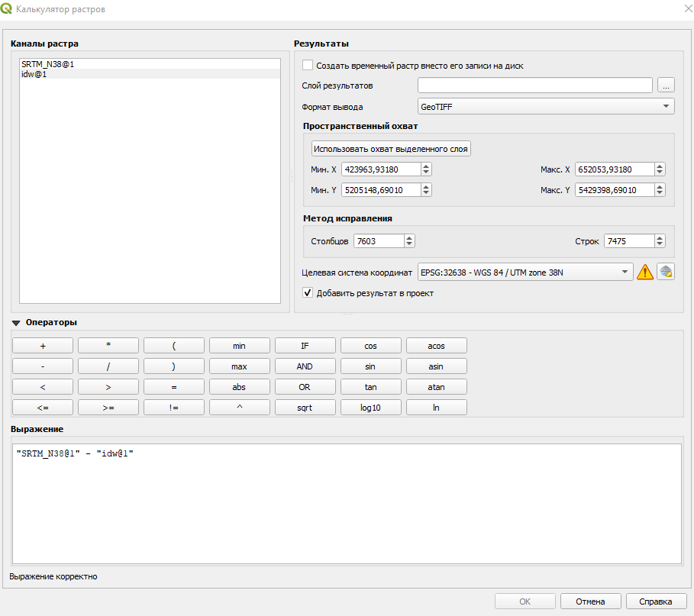The width and height of the screenshot is (694, 616).
Task: Click the QGIS logo in title bar
Action: (x=6, y=8)
